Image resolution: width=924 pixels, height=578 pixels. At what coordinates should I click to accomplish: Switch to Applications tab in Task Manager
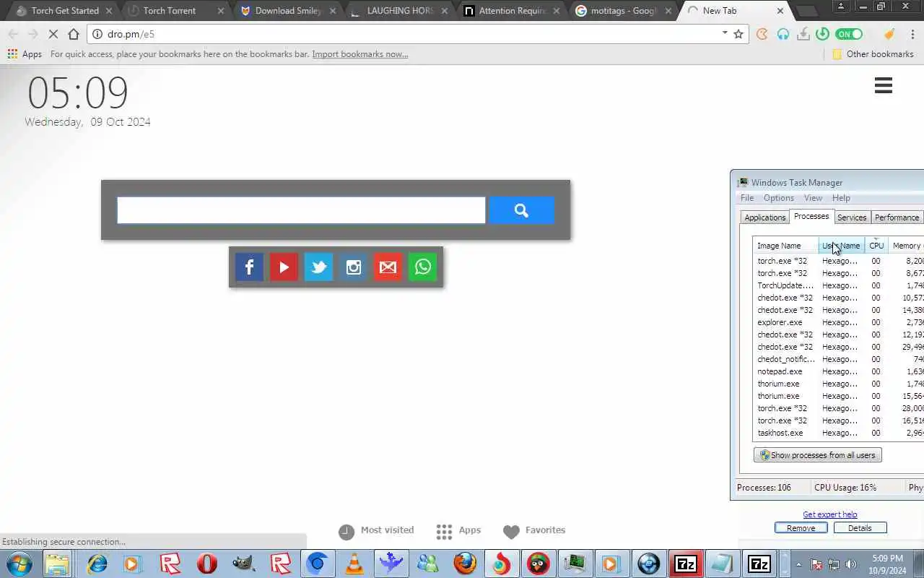point(764,217)
